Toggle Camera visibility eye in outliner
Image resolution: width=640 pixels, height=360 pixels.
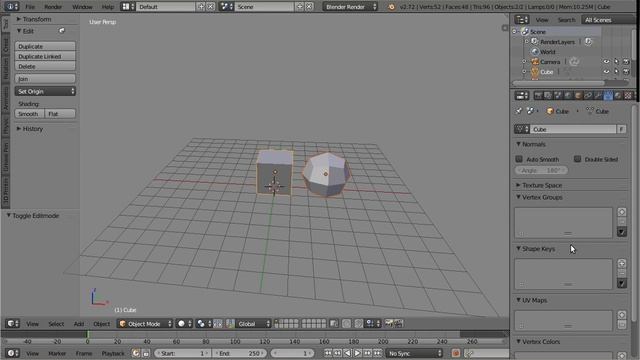(x=606, y=62)
